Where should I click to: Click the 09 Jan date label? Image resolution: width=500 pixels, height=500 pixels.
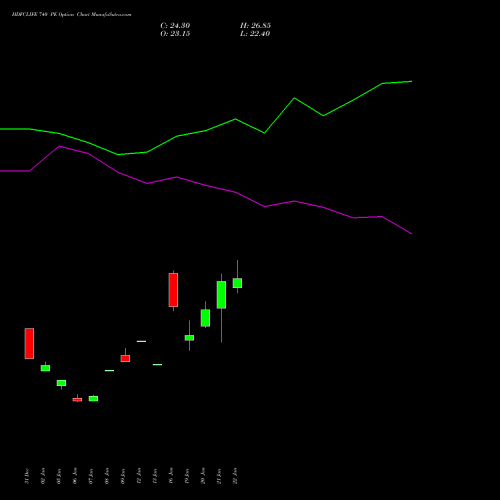click(x=123, y=476)
